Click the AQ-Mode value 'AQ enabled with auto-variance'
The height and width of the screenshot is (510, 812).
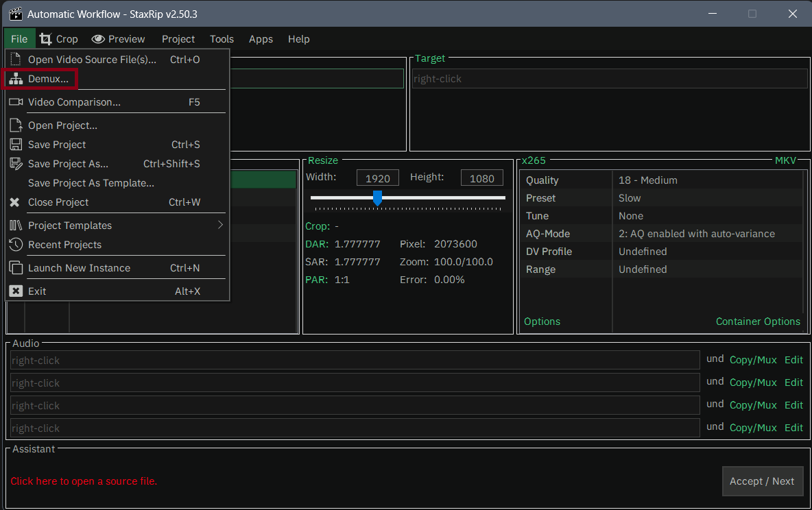[697, 234]
